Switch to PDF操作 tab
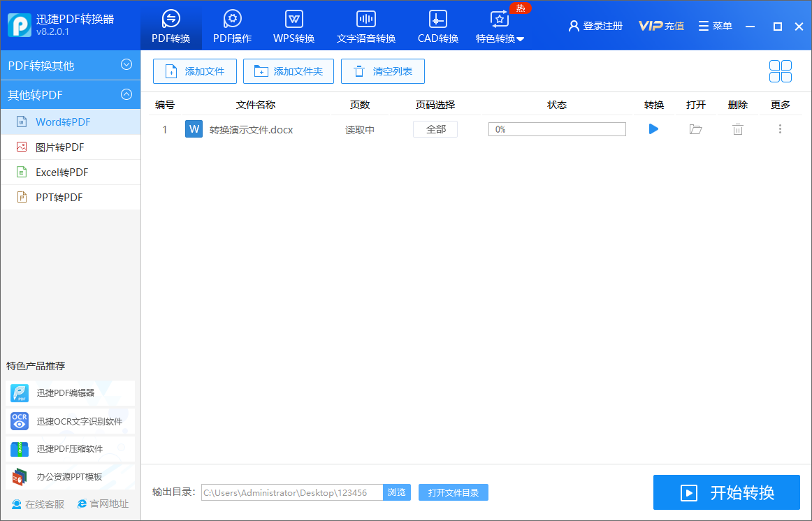Image resolution: width=812 pixels, height=521 pixels. pos(233,26)
